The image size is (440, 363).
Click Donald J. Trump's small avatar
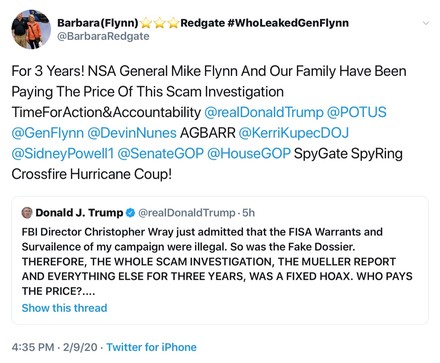pos(27,212)
